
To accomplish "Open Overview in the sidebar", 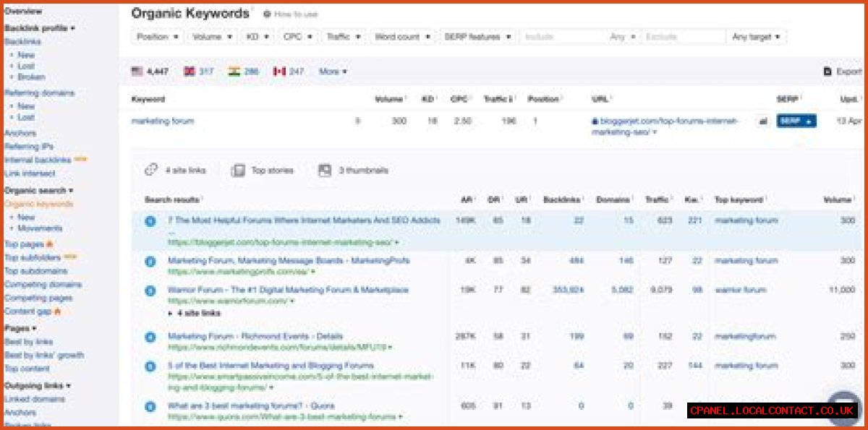I will tap(23, 12).
